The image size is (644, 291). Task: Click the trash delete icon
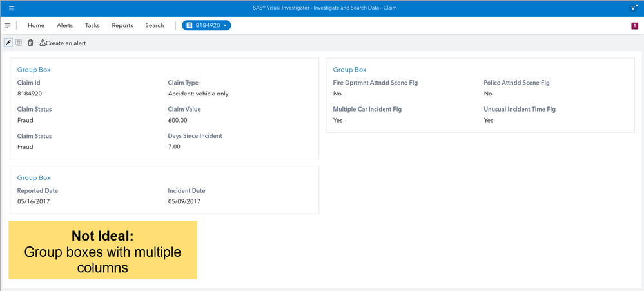pyautogui.click(x=30, y=43)
